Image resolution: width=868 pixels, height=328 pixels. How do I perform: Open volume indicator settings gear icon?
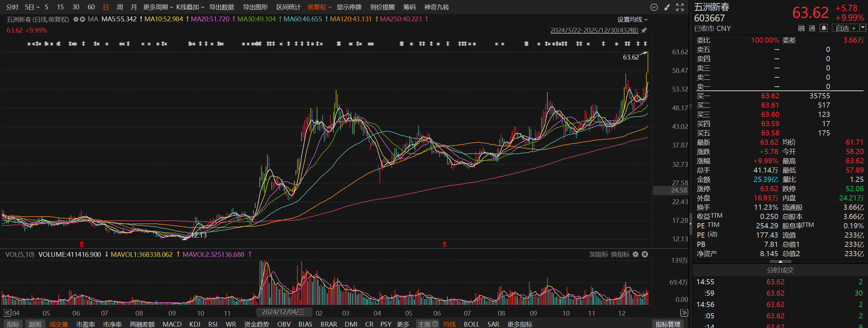point(635,254)
